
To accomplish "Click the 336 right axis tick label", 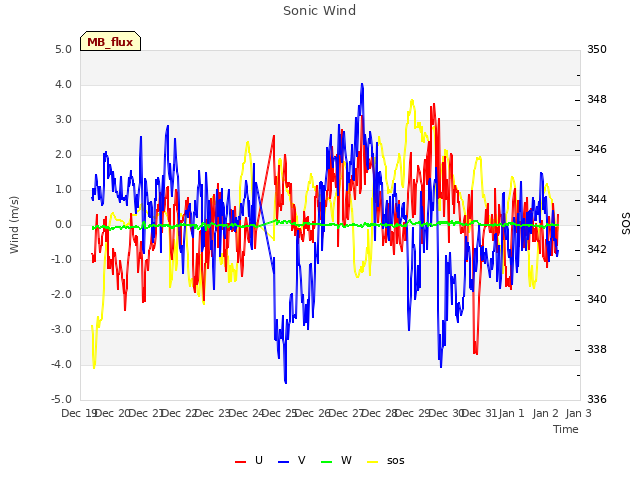I will 597,400.
